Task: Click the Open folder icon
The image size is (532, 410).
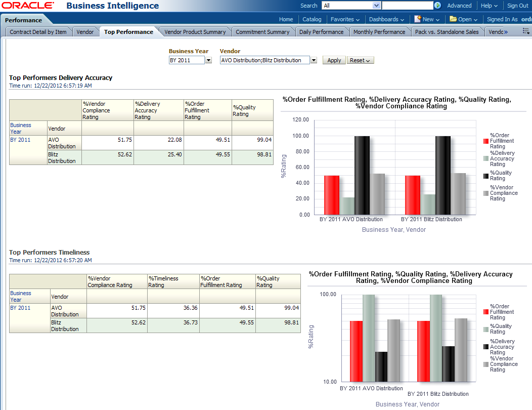Action: tap(453, 19)
